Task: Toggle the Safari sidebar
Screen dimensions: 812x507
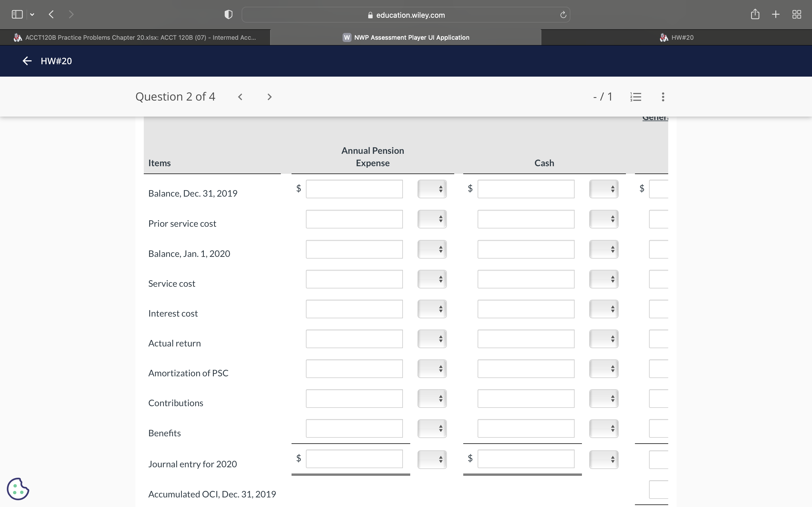Action: point(17,14)
